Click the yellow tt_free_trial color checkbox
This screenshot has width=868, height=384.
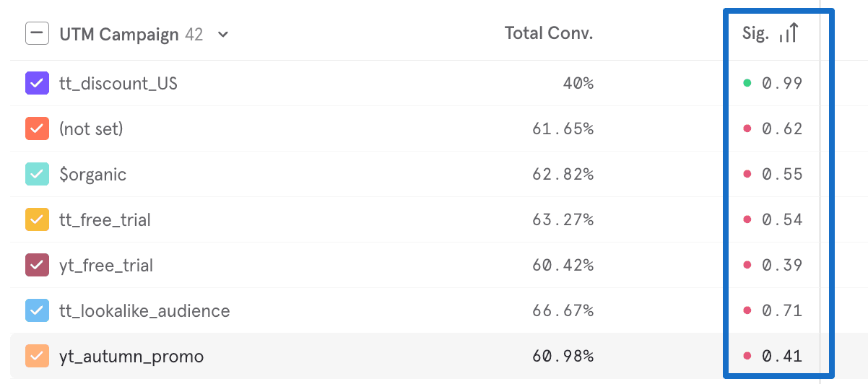(37, 220)
